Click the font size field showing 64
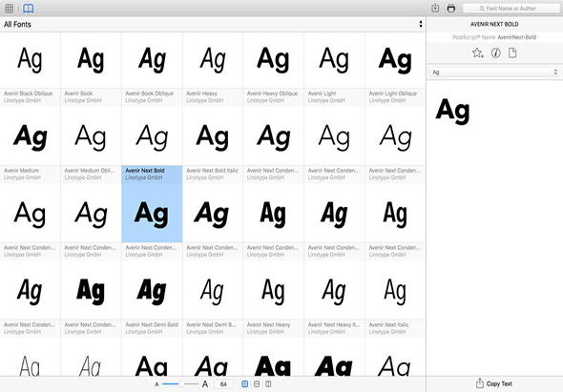 (x=223, y=384)
